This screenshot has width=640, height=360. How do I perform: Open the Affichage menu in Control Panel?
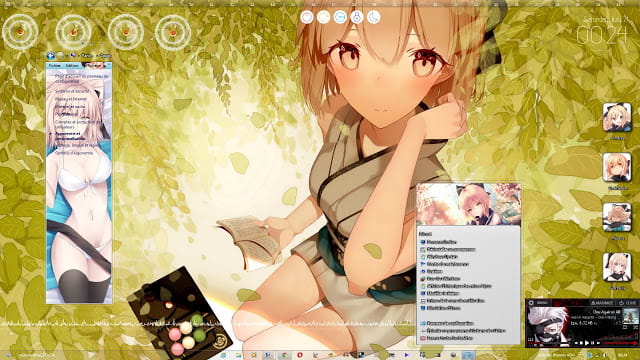tap(93, 65)
